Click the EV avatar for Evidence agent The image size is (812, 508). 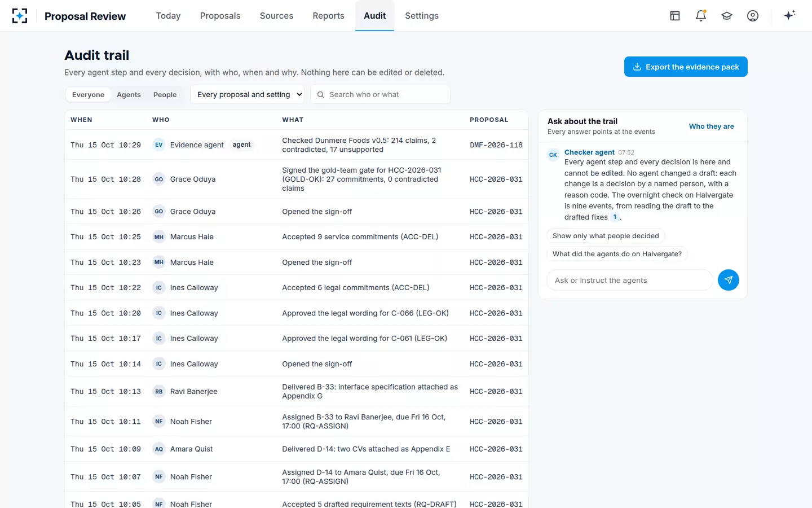coord(159,145)
